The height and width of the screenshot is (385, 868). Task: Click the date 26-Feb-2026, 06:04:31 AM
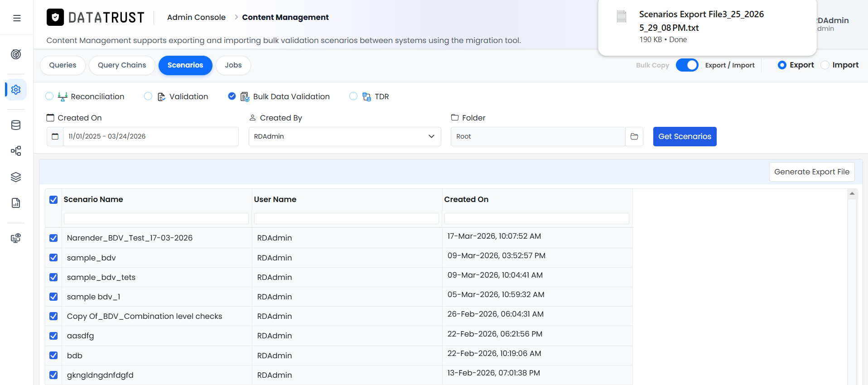coord(496,314)
